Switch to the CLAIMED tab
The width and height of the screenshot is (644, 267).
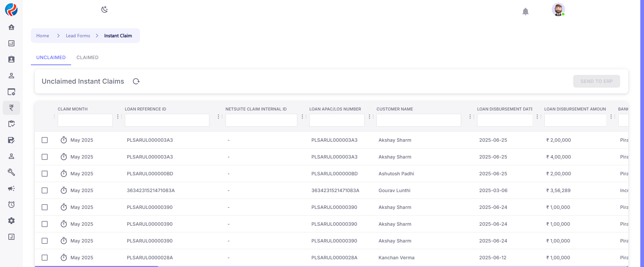87,57
